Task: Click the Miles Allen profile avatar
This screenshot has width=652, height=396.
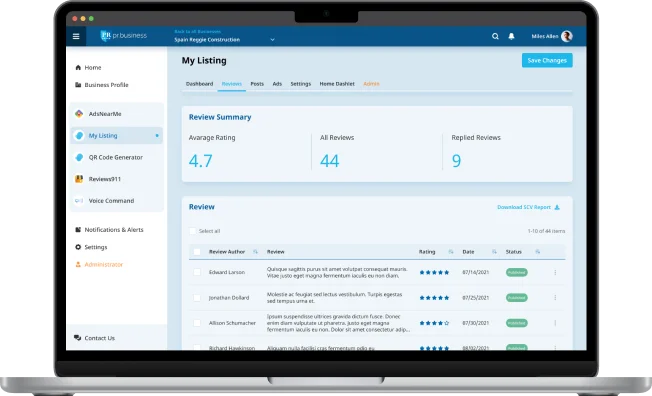Action: point(566,36)
